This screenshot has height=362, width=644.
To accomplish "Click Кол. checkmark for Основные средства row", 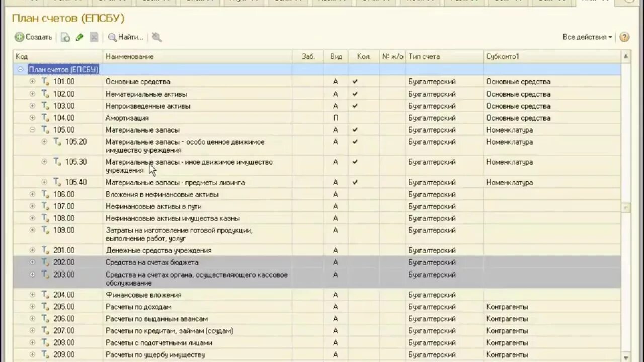I will click(x=355, y=81).
